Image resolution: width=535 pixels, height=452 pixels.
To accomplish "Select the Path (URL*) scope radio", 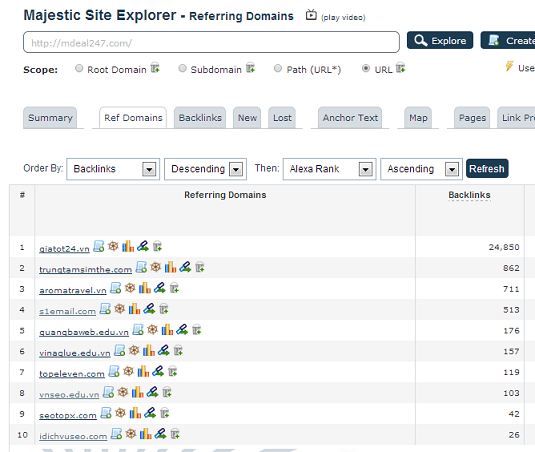I will pos(278,68).
